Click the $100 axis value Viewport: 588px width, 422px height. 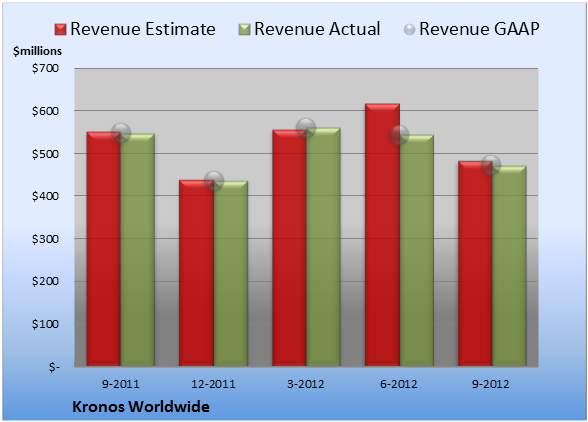coord(45,324)
